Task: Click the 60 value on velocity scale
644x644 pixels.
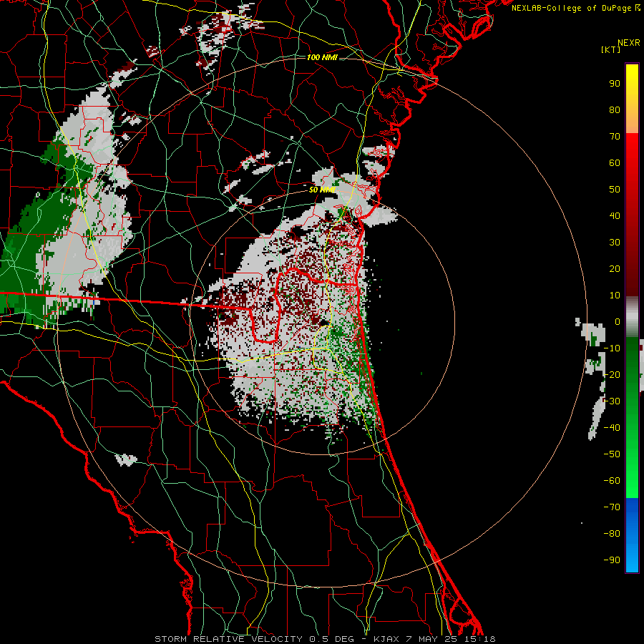Action: [615, 162]
